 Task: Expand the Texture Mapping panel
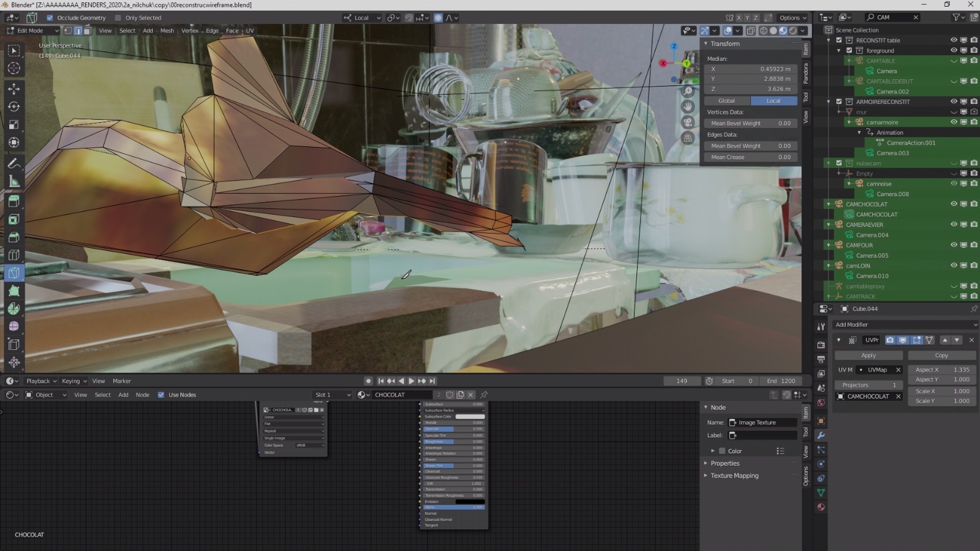tap(734, 476)
